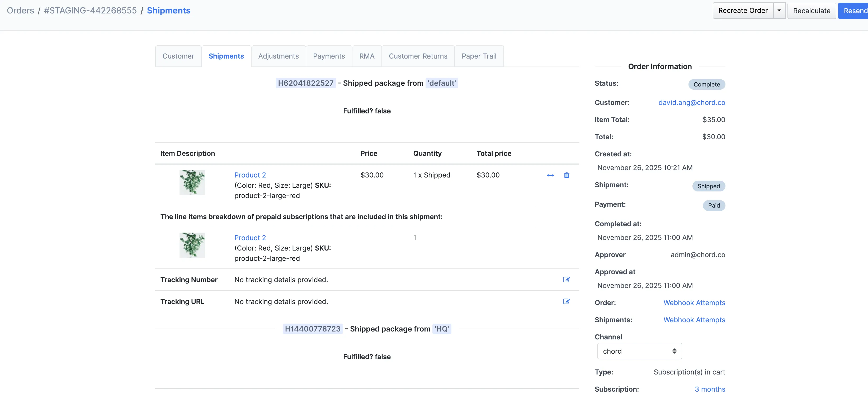The width and height of the screenshot is (868, 394).
Task: Open the 3 months subscription link
Action: click(710, 389)
